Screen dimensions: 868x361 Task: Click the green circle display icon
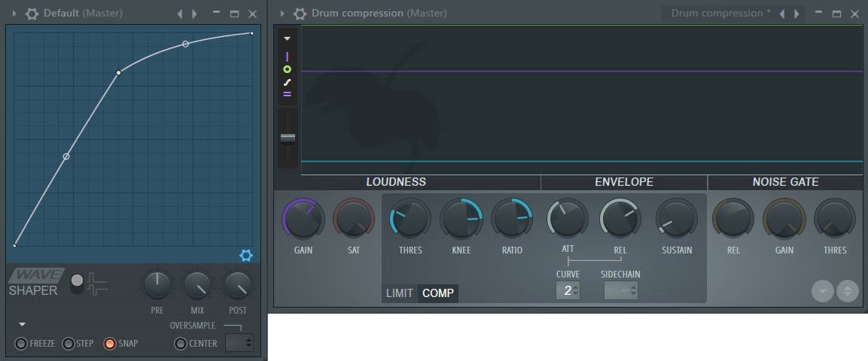(x=287, y=70)
